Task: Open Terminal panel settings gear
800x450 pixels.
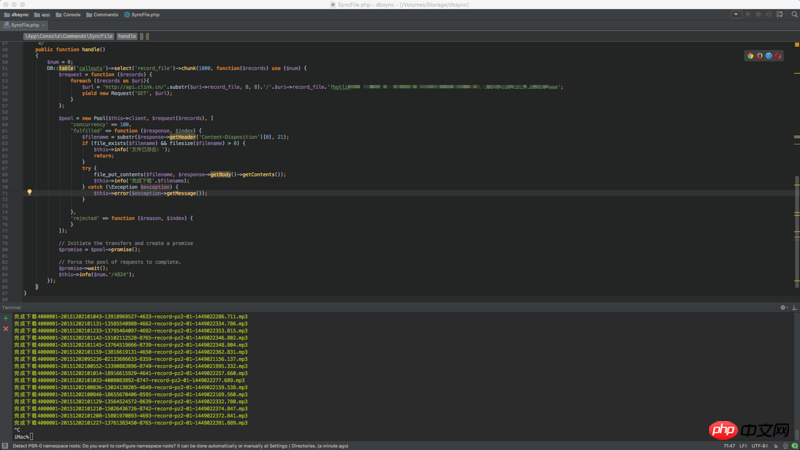Action: pyautogui.click(x=783, y=308)
